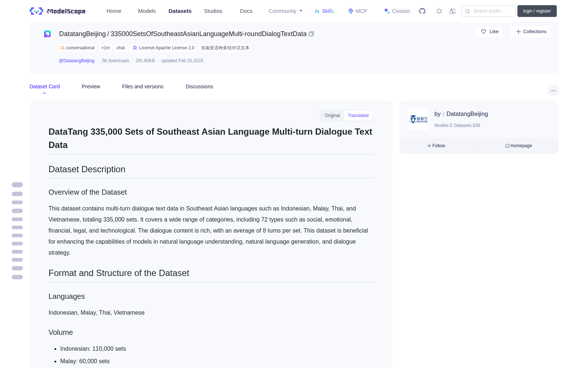
Task: Click 'Malay: 60,000 sets' list item
Action: [x=85, y=361]
